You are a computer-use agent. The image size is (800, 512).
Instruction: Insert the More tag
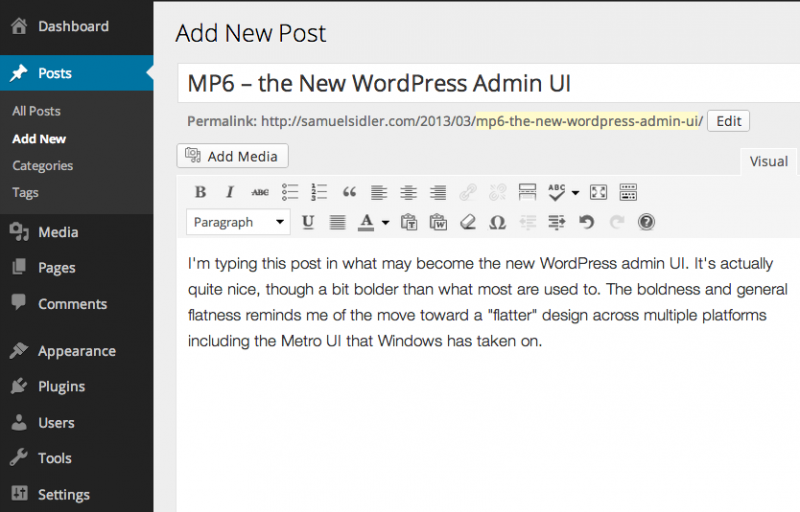tap(527, 192)
